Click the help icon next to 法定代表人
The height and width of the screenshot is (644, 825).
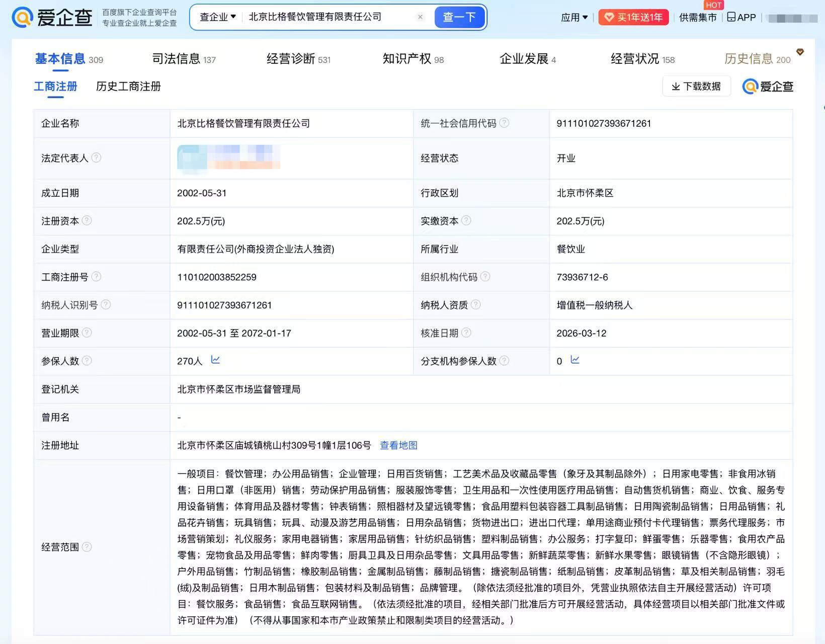pos(96,157)
